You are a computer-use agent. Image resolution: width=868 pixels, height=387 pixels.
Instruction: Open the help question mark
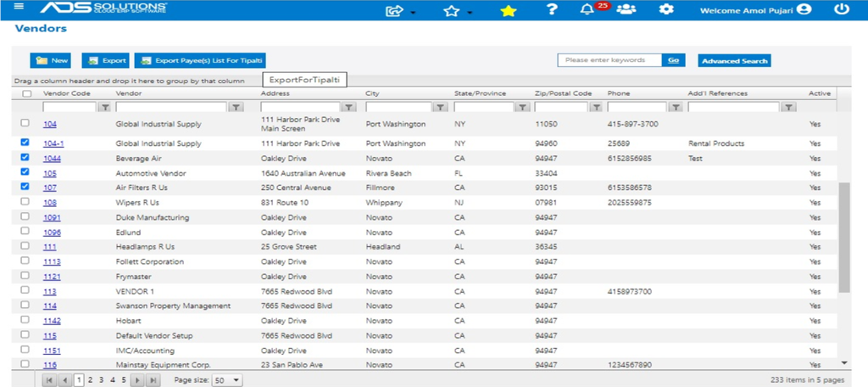[x=551, y=9]
